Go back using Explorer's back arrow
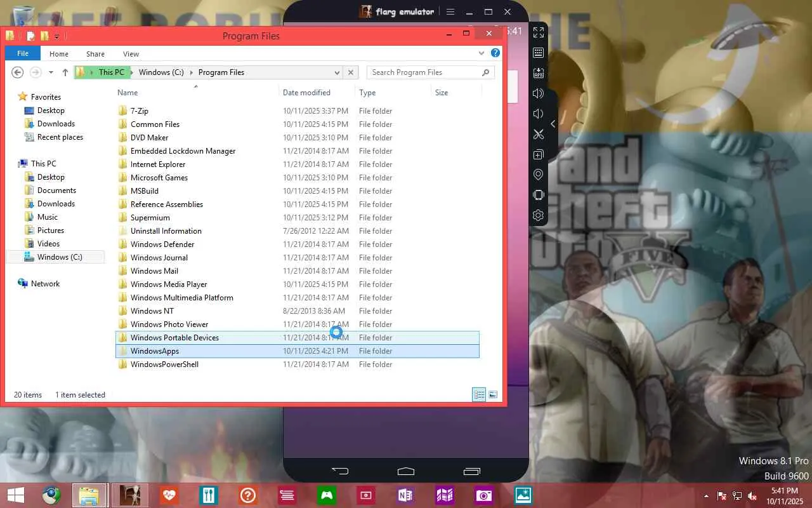 [x=18, y=72]
